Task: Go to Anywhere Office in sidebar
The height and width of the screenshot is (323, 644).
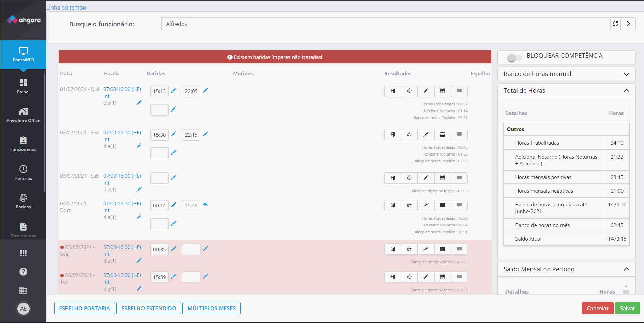Action: [x=23, y=115]
